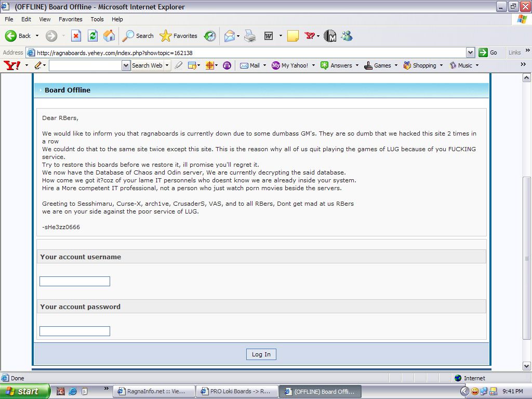532x399 pixels.
Task: Click the Print icon
Action: click(x=250, y=36)
